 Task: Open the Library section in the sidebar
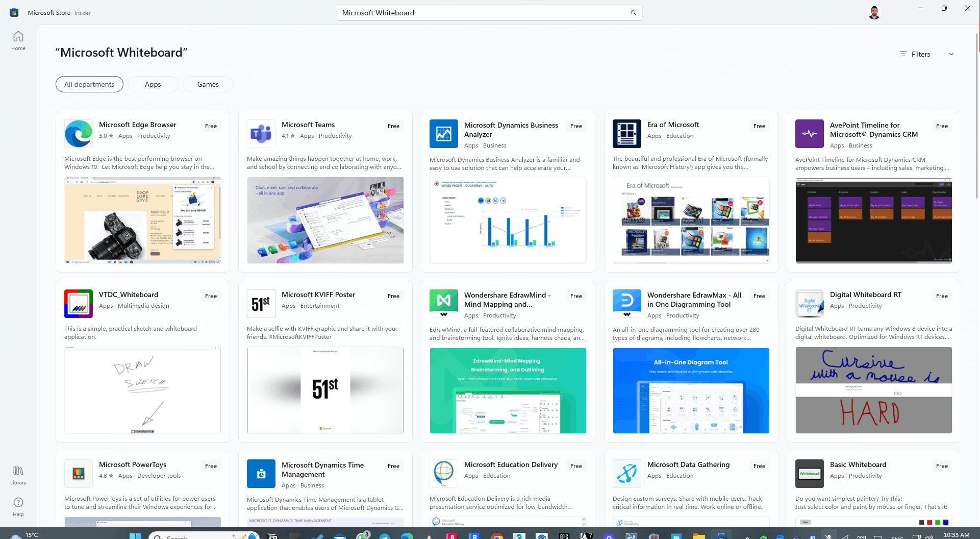[18, 475]
